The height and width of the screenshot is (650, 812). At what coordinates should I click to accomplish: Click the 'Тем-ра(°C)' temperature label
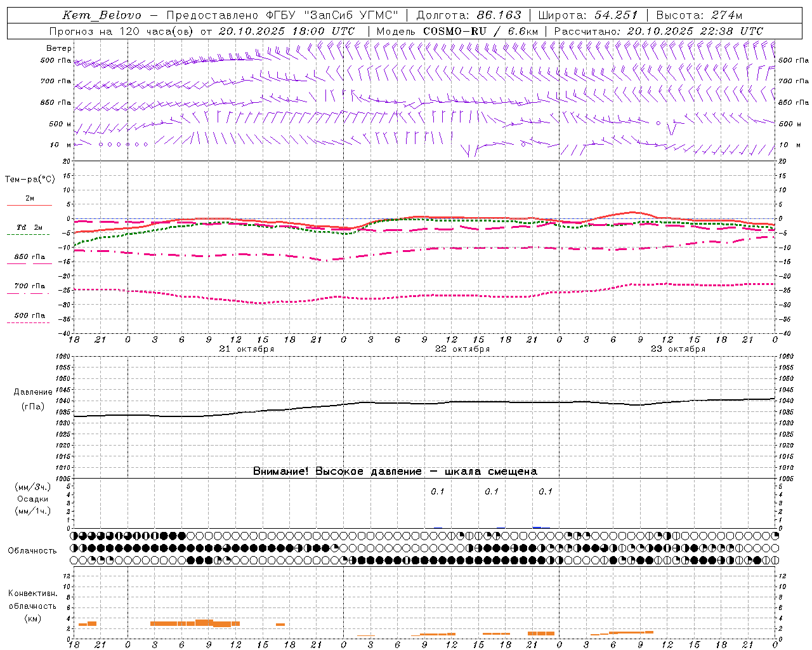point(30,180)
